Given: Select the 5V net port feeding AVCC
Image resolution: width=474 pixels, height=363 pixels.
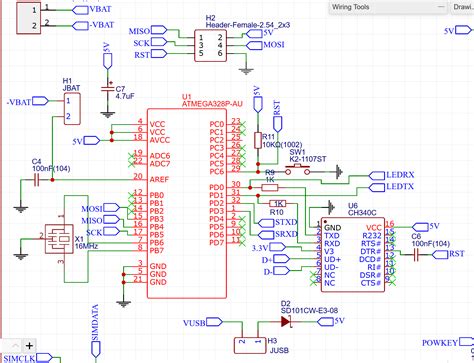Looking at the screenshot, I should [x=92, y=140].
